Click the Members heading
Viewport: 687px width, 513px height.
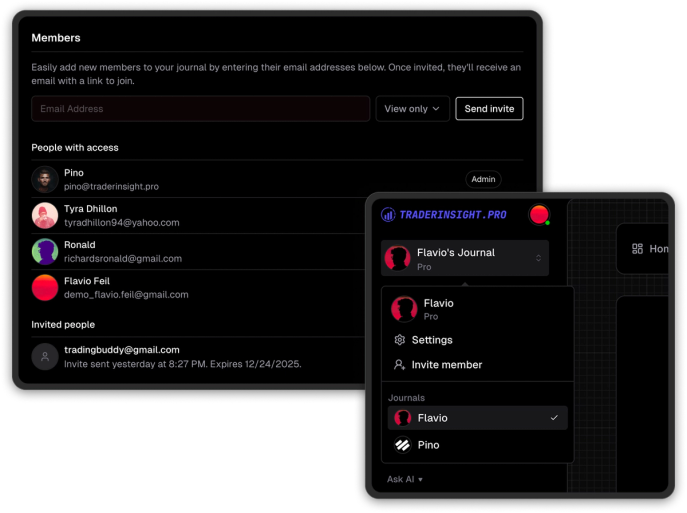coord(56,38)
